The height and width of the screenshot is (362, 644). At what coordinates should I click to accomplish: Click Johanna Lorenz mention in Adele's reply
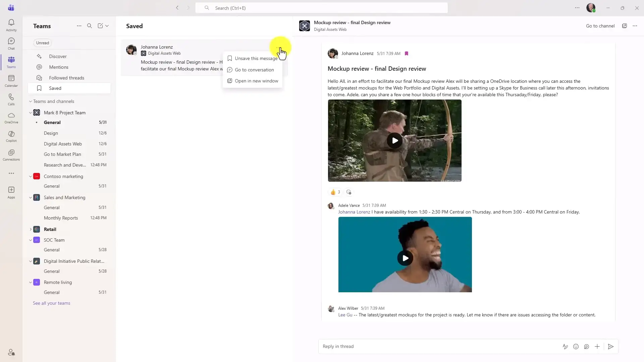[354, 212]
